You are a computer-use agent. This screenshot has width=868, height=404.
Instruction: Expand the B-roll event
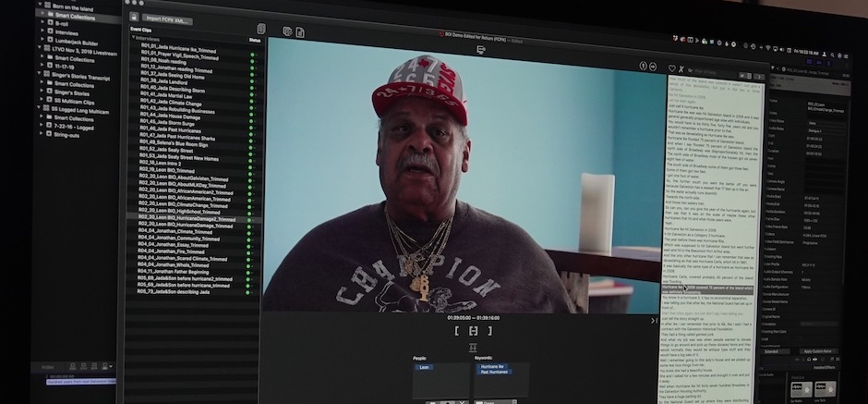42,22
